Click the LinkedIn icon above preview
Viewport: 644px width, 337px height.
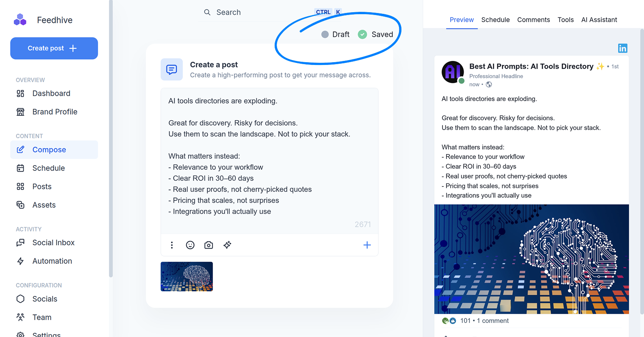coord(622,48)
